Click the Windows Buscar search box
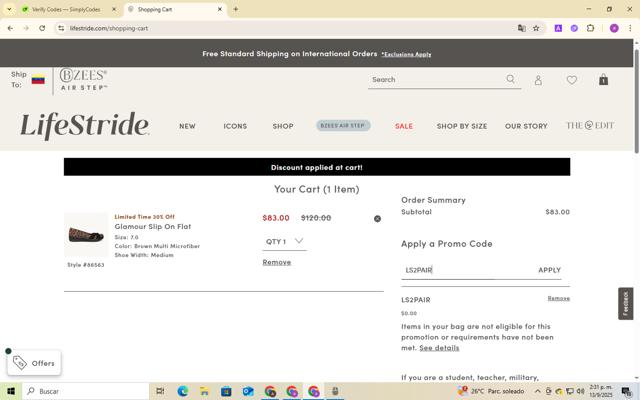The width and height of the screenshot is (640, 400). [x=86, y=391]
